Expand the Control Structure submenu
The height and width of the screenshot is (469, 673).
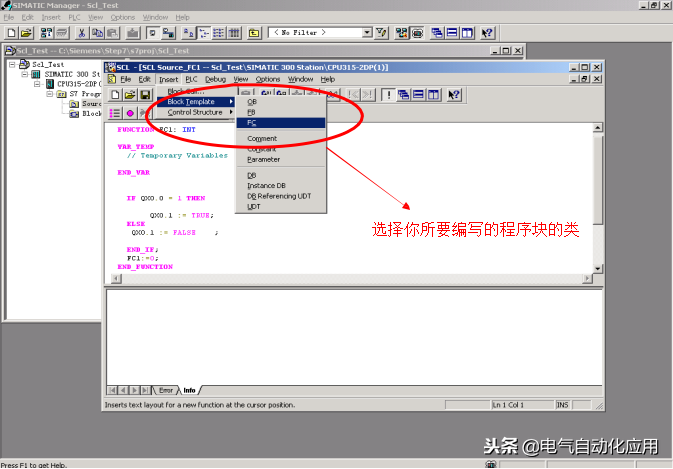pyautogui.click(x=195, y=112)
